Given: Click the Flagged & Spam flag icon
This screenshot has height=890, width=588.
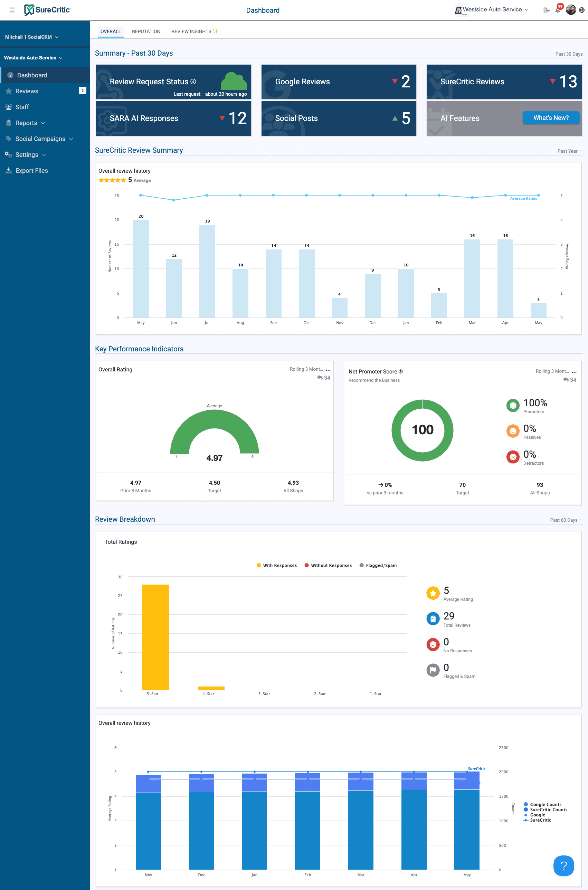Looking at the screenshot, I should click(433, 670).
